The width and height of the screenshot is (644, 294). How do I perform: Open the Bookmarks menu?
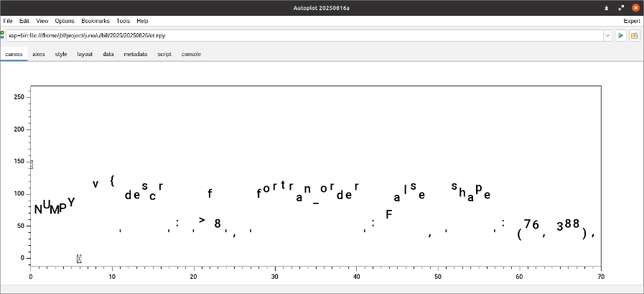[x=95, y=21]
